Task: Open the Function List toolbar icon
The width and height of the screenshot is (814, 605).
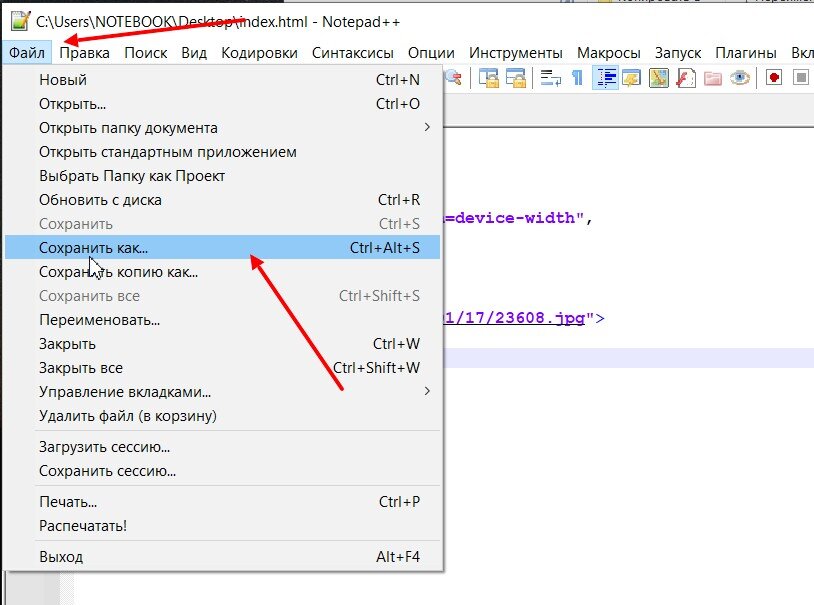Action: 685,78
